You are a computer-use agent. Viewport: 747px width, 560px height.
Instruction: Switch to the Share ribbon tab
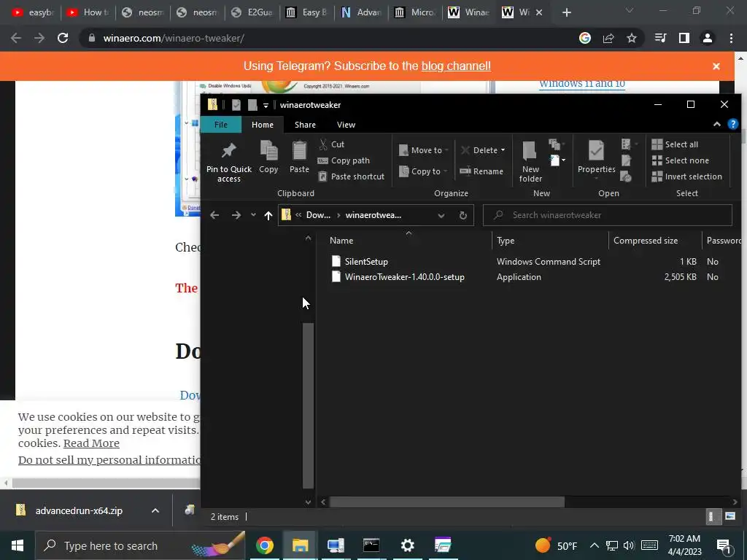click(305, 125)
